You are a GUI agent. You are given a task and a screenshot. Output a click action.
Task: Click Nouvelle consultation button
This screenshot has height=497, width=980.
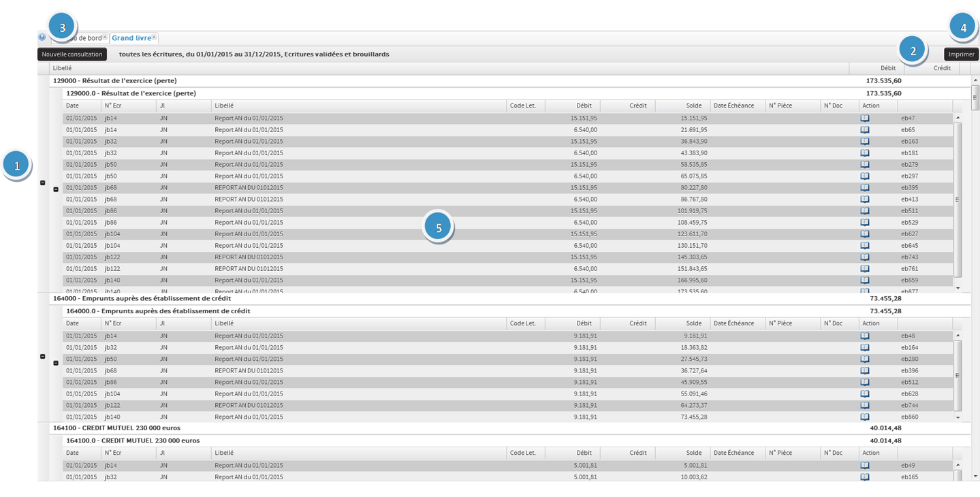[x=72, y=54]
